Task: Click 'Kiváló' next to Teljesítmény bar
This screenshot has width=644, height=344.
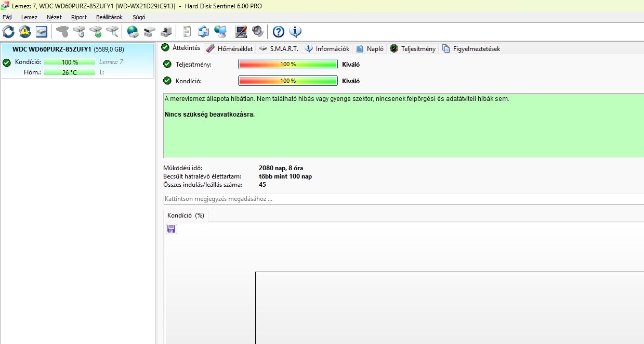Action: coord(351,65)
